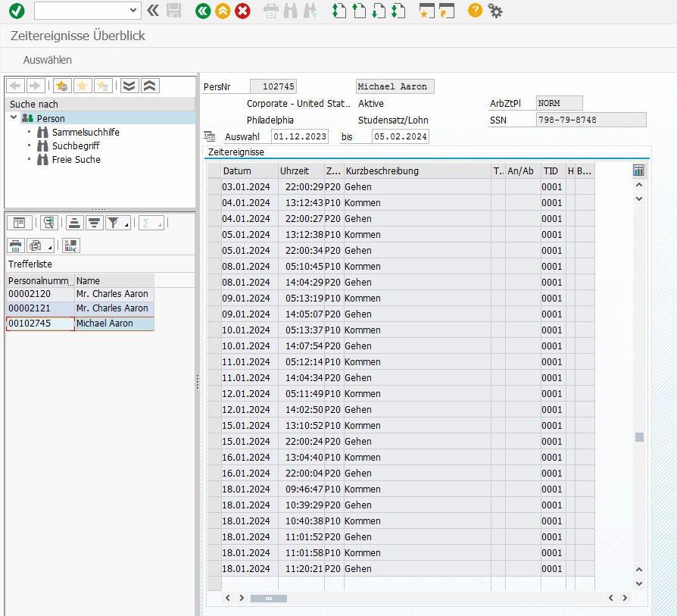The width and height of the screenshot is (677, 616).
Task: Click sort ascending icon in hit list toolbar
Action: (x=74, y=222)
